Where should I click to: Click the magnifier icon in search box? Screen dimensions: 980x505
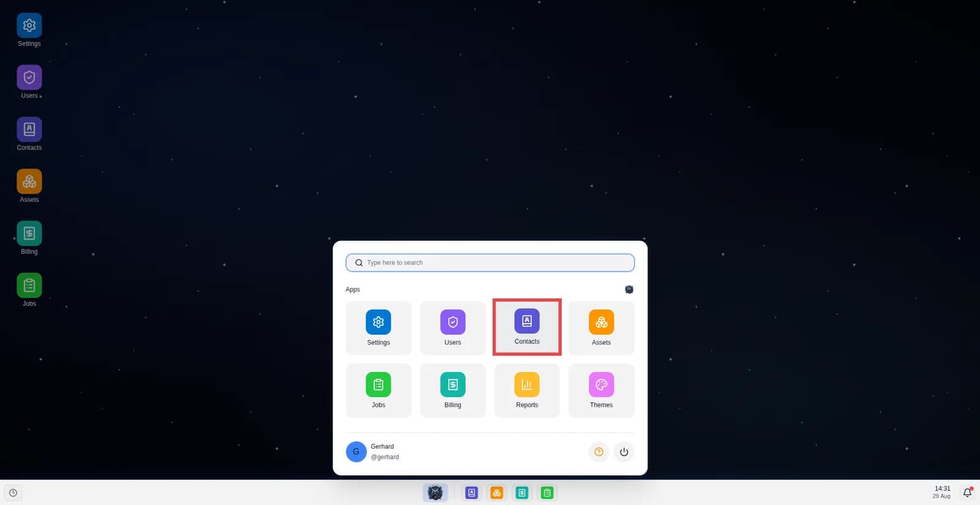[x=359, y=262]
